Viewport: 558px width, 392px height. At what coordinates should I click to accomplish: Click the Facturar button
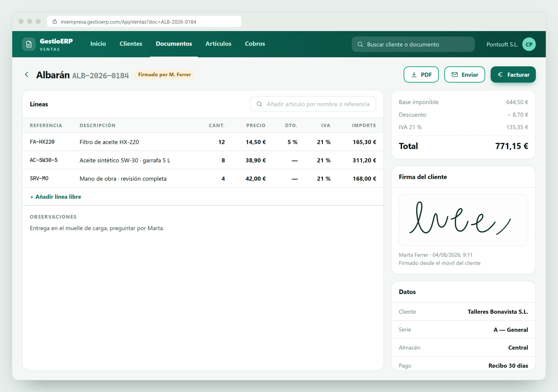coord(513,75)
